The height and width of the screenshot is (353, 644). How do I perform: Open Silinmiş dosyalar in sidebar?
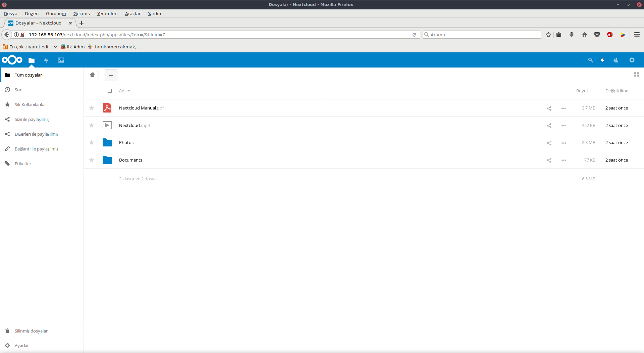click(31, 331)
